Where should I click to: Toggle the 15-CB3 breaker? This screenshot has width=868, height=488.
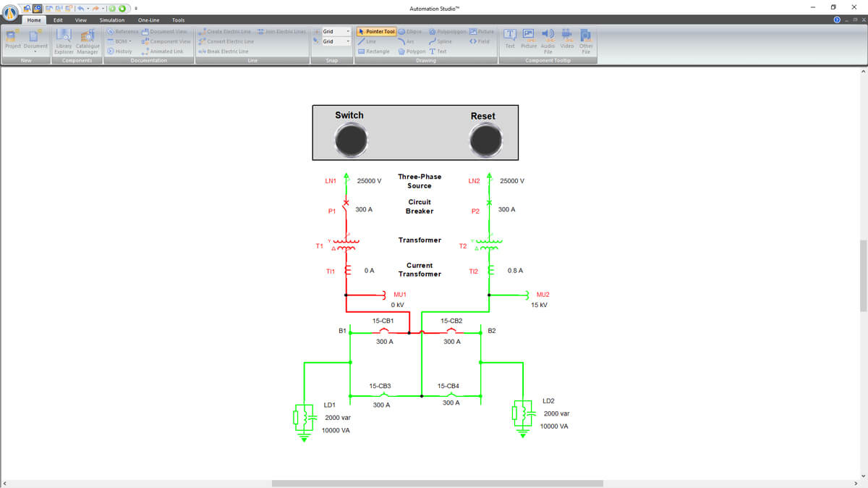pos(383,395)
